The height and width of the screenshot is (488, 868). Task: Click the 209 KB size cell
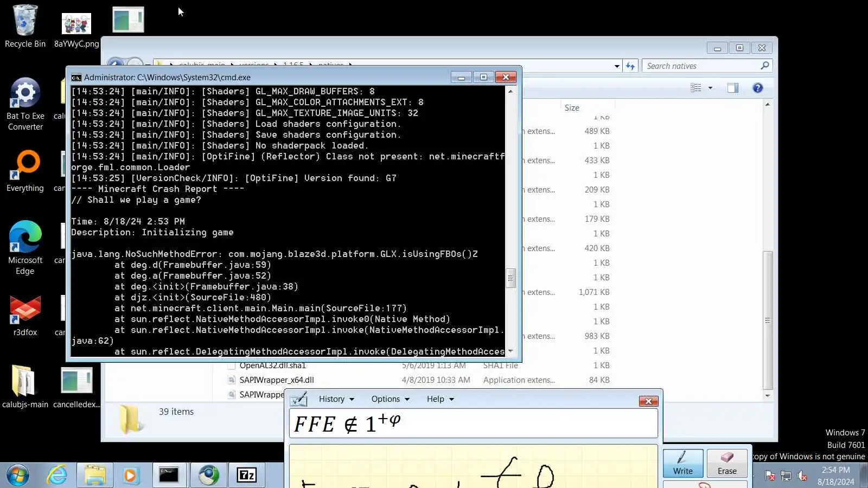point(597,190)
